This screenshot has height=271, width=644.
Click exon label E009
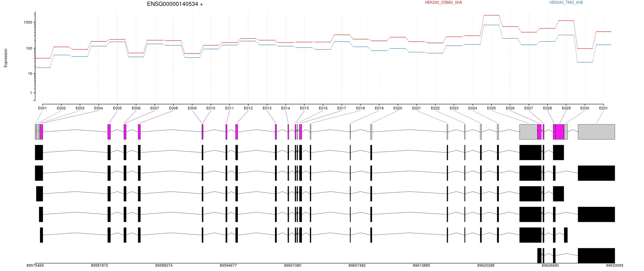pyautogui.click(x=192, y=108)
